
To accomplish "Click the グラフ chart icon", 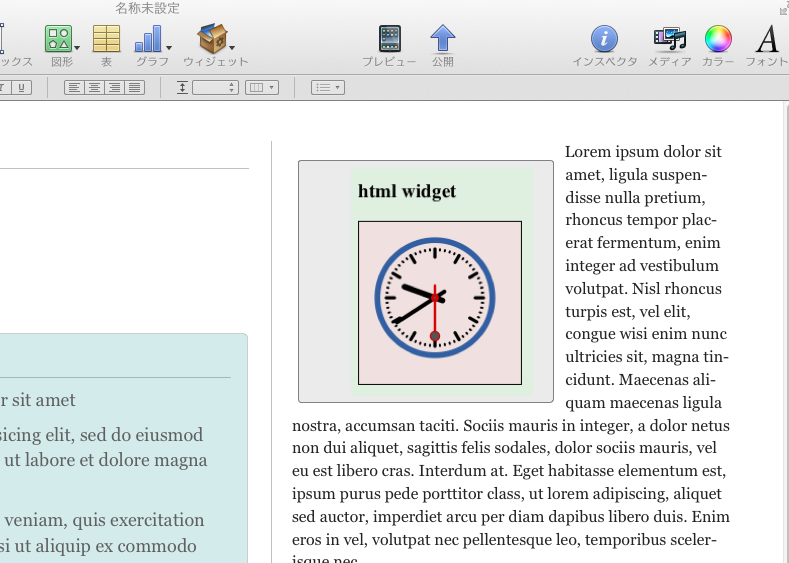I will click(x=149, y=39).
